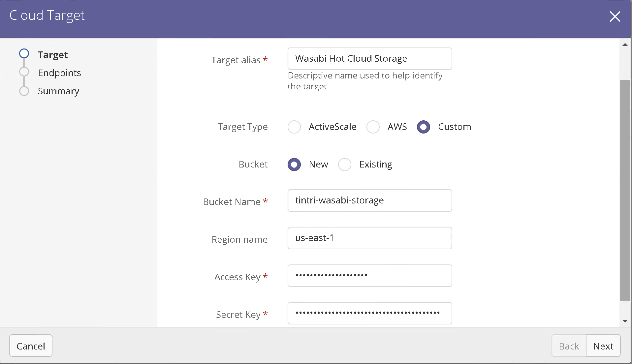Click the Endpoints step circle indicator
The height and width of the screenshot is (364, 632).
pos(24,72)
